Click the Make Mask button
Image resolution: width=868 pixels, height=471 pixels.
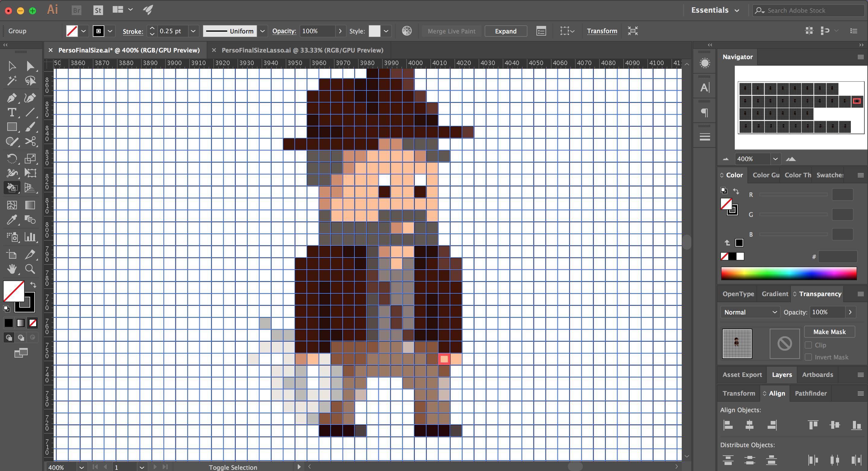829,332
